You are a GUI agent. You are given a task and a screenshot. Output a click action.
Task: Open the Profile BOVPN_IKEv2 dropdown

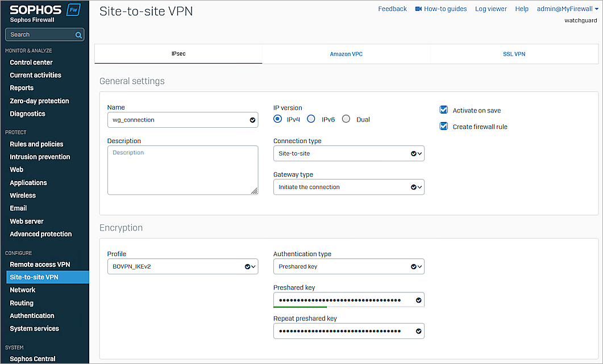pos(182,266)
